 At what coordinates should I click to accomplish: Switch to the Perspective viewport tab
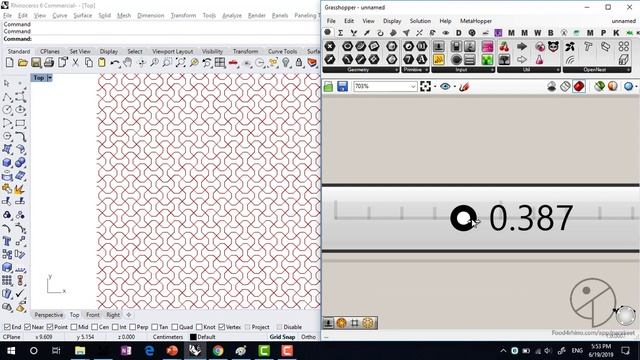point(49,315)
